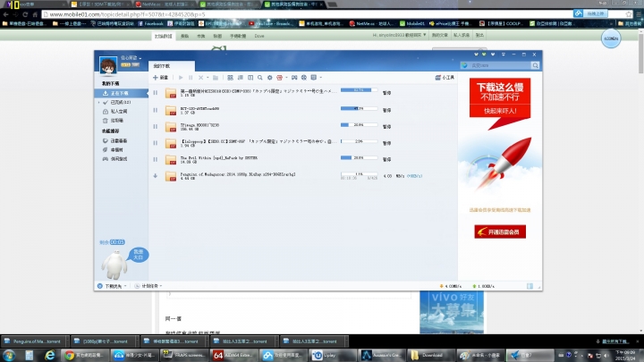Open the 小工具 tools icon
This screenshot has width=644, height=362.
pos(445,78)
